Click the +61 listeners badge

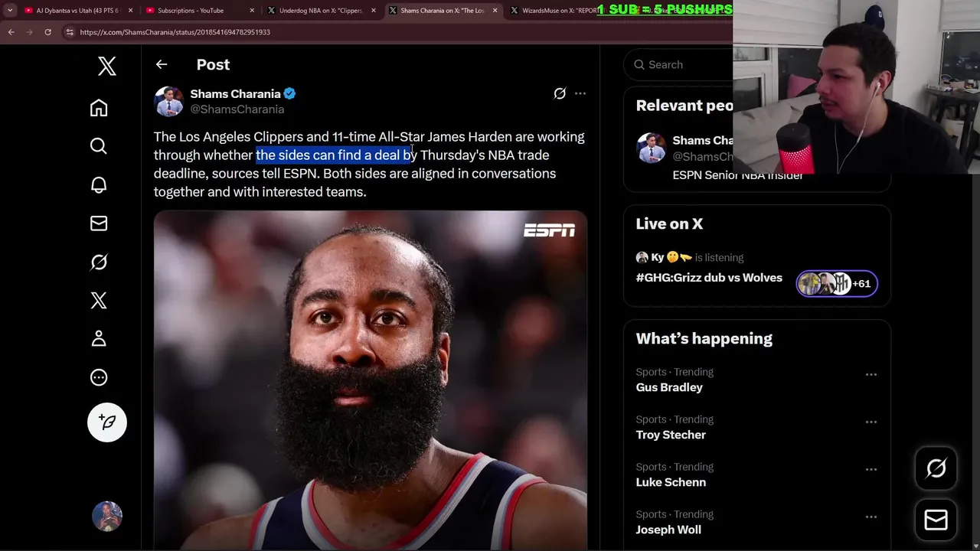[x=837, y=284]
